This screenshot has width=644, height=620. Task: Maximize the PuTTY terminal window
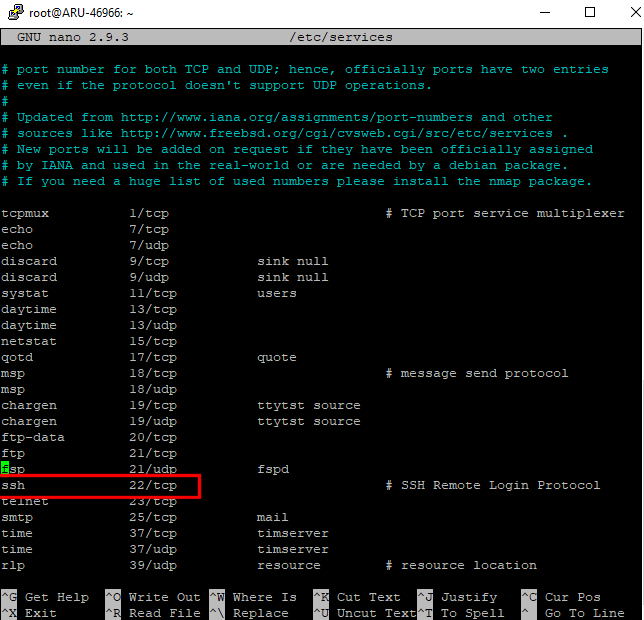coord(589,13)
